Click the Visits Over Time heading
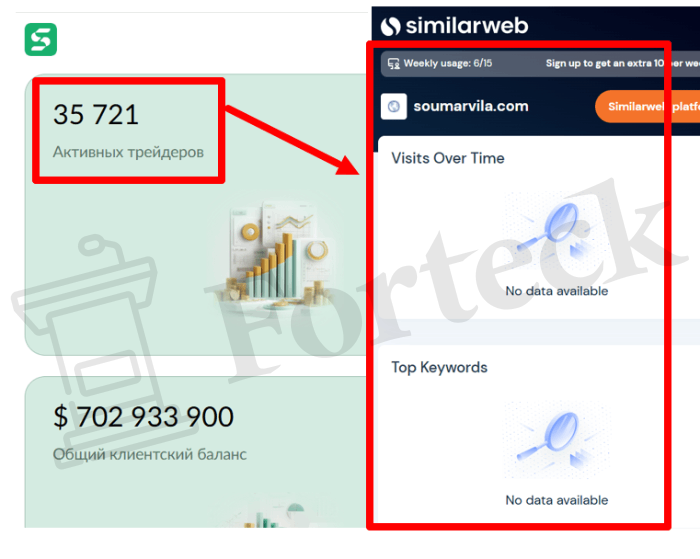The height and width of the screenshot is (559, 700). (448, 158)
